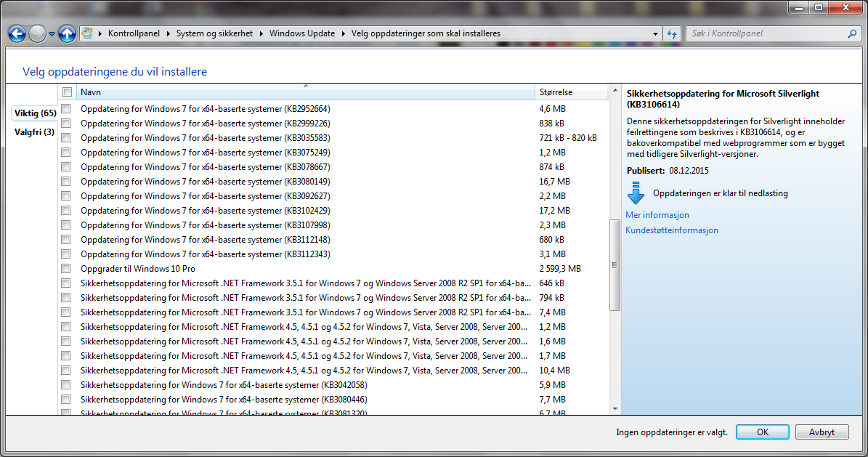
Task: Sort by the Navn column header
Action: pyautogui.click(x=306, y=92)
